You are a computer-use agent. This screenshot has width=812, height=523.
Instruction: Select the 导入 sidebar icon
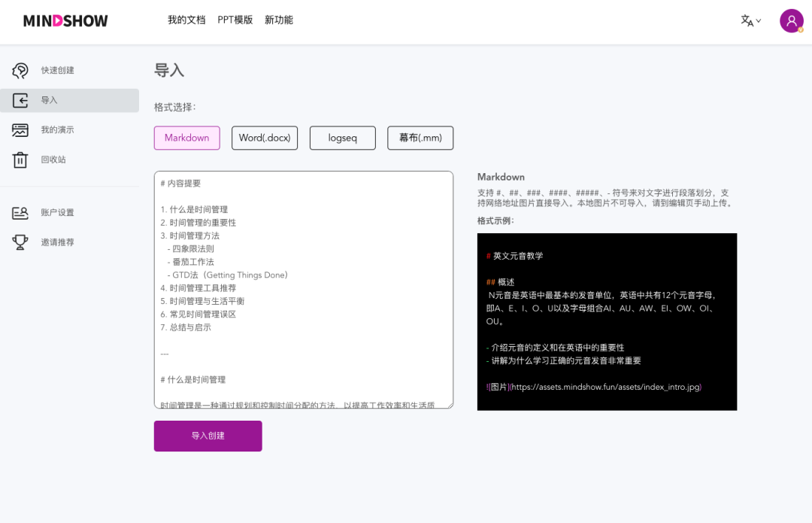(20, 100)
